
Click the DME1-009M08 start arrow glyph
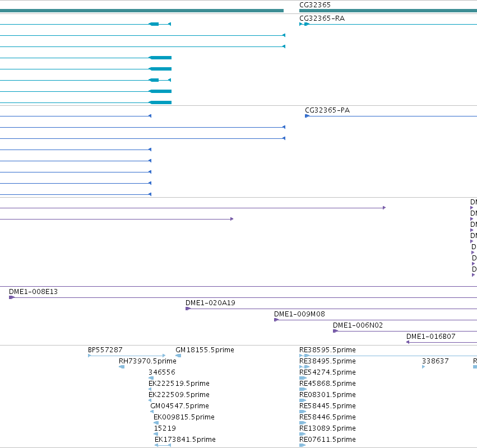tap(276, 320)
